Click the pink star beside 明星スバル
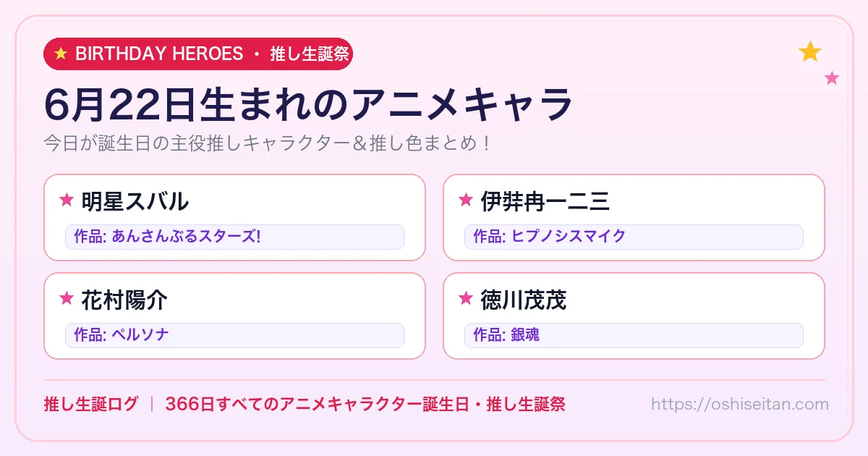 point(67,200)
